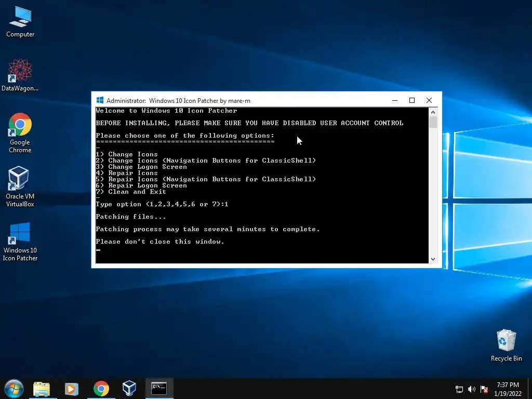
Task: Open File Explorer from the taskbar
Action: pyautogui.click(x=42, y=389)
